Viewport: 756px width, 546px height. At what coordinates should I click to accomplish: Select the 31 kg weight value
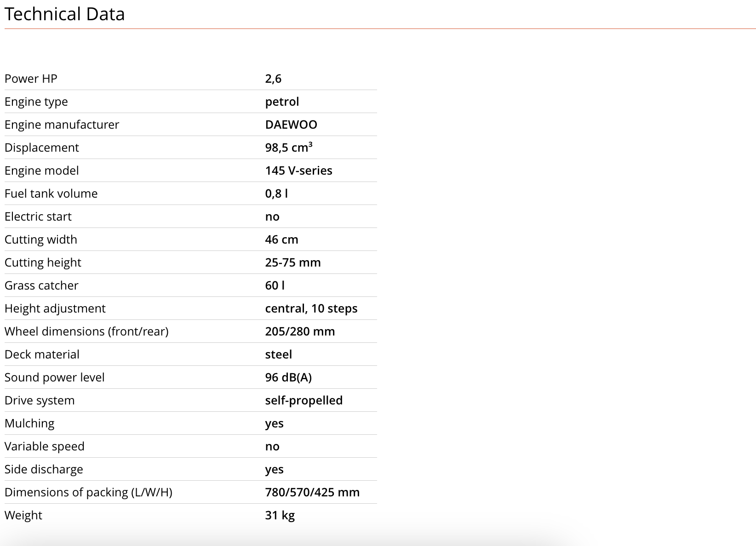(280, 515)
